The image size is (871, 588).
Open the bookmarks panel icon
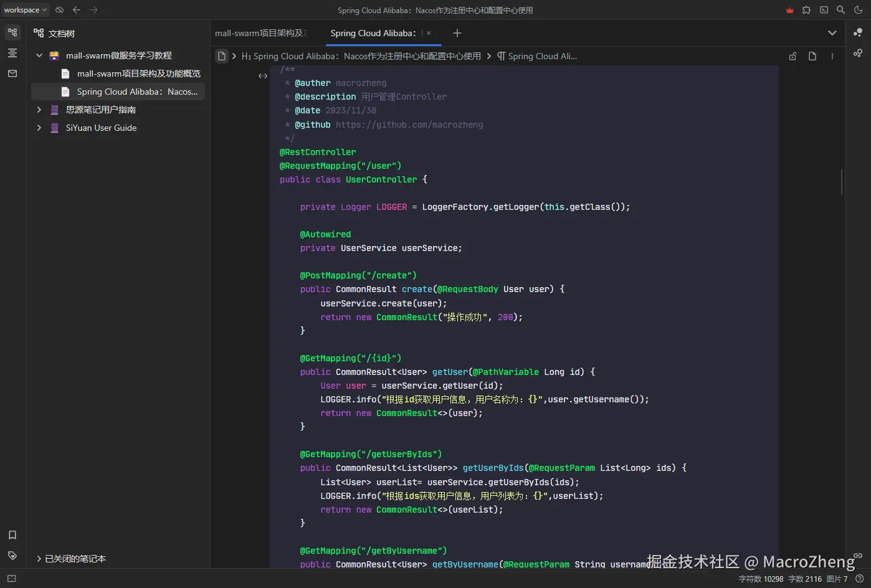(x=12, y=535)
